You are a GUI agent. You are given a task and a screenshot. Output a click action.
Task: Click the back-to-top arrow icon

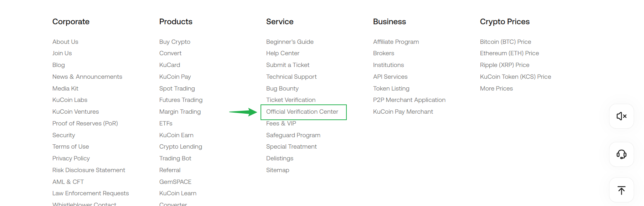621,190
